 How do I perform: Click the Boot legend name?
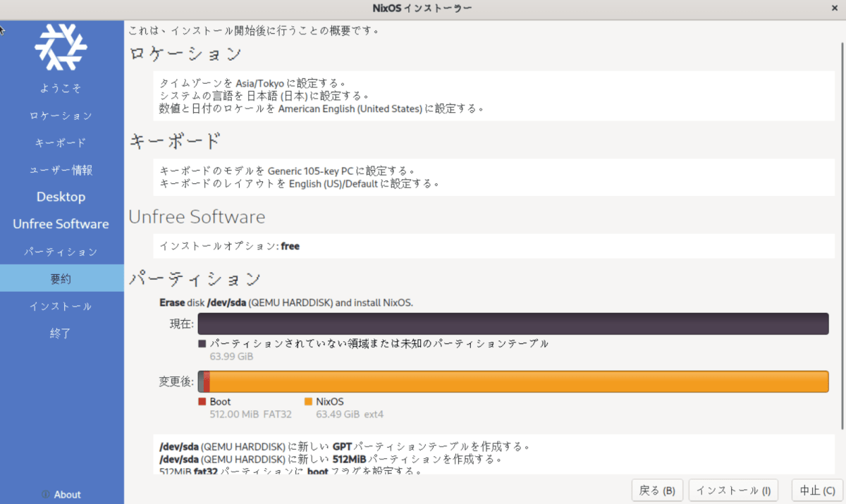point(220,402)
